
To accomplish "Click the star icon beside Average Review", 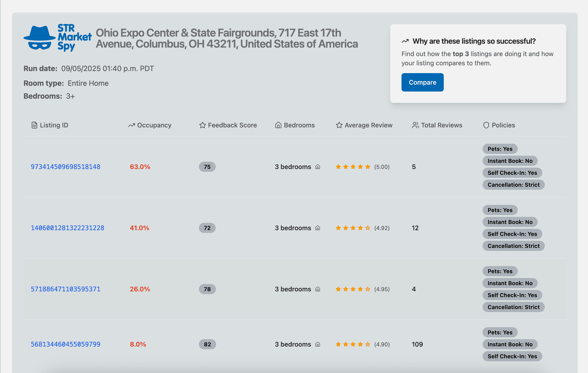I will (x=339, y=125).
